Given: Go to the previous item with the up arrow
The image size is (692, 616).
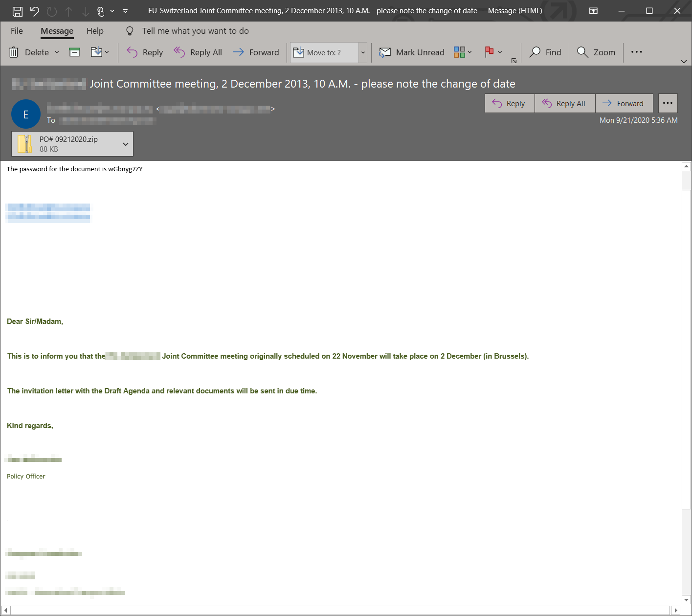Looking at the screenshot, I should click(69, 11).
